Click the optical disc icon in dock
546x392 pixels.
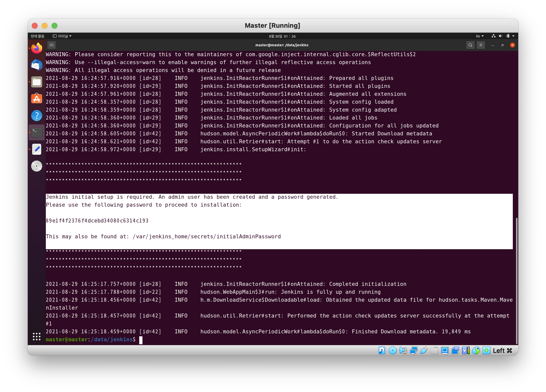(37, 166)
